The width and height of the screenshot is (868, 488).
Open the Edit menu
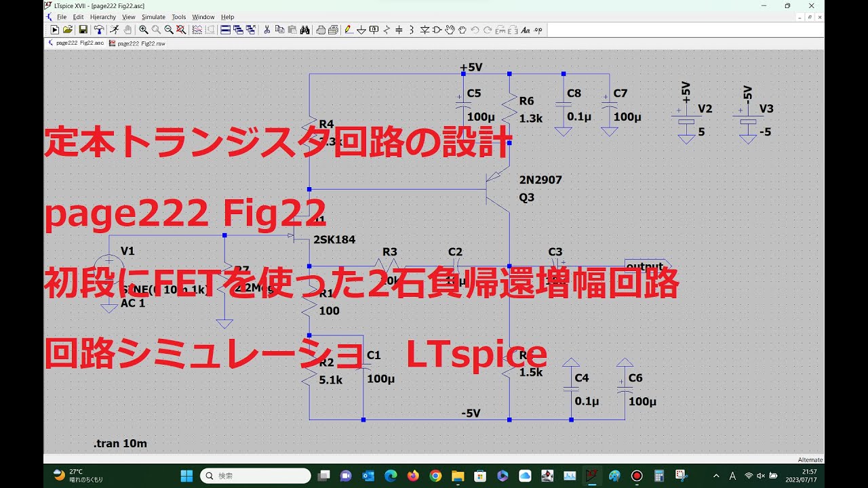[79, 17]
